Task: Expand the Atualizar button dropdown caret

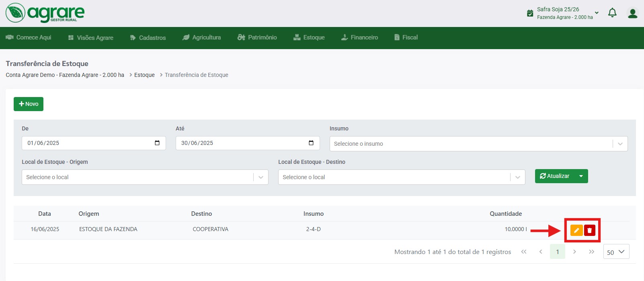Action: pyautogui.click(x=581, y=176)
